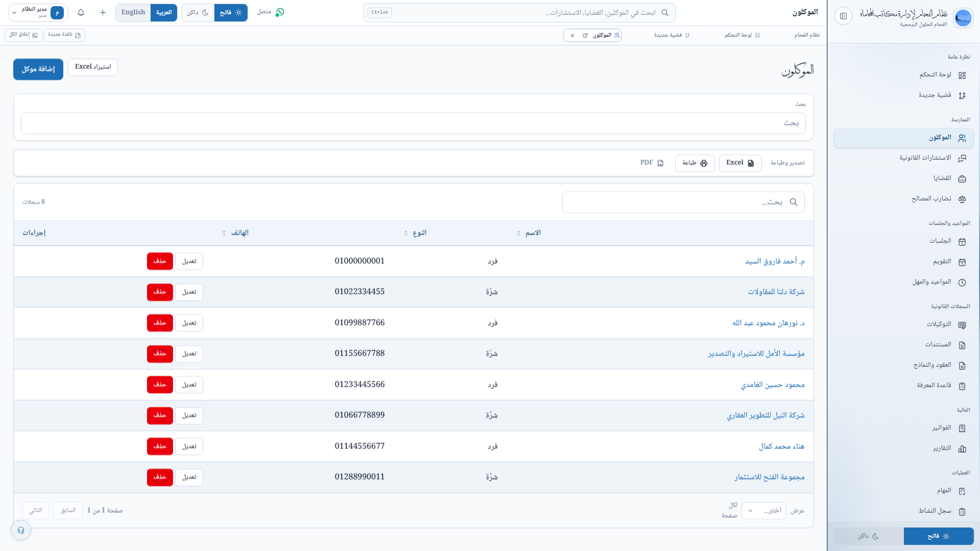Open المستندات sidebar item
This screenshot has width=980, height=551.
tap(903, 345)
